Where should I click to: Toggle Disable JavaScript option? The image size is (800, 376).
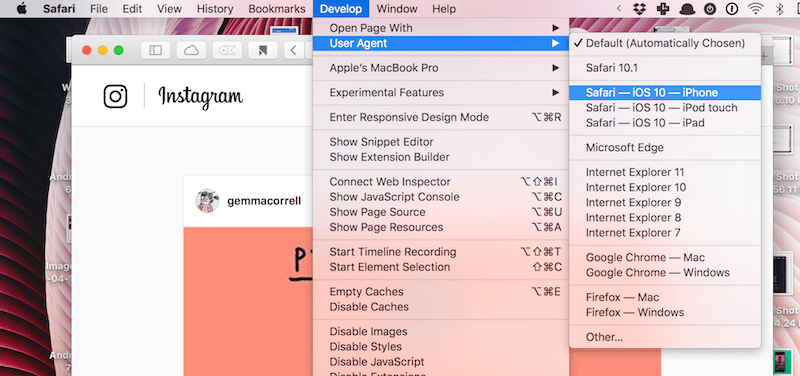tap(441, 362)
